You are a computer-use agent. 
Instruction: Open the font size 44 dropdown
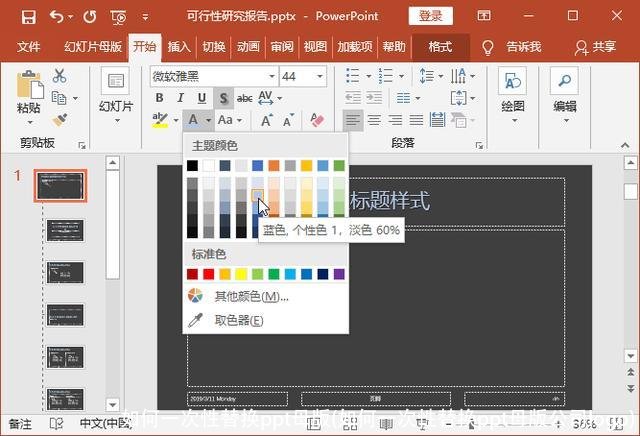320,76
